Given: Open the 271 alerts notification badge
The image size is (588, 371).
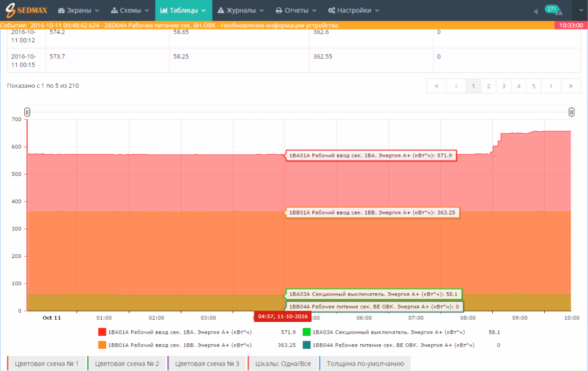Looking at the screenshot, I should [552, 9].
